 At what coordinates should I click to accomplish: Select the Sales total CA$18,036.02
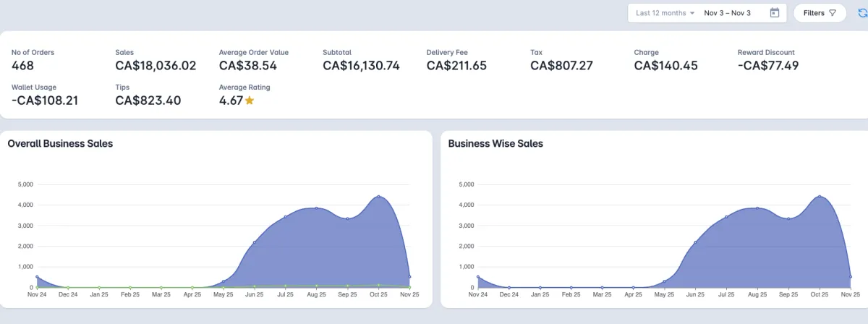[x=156, y=66]
